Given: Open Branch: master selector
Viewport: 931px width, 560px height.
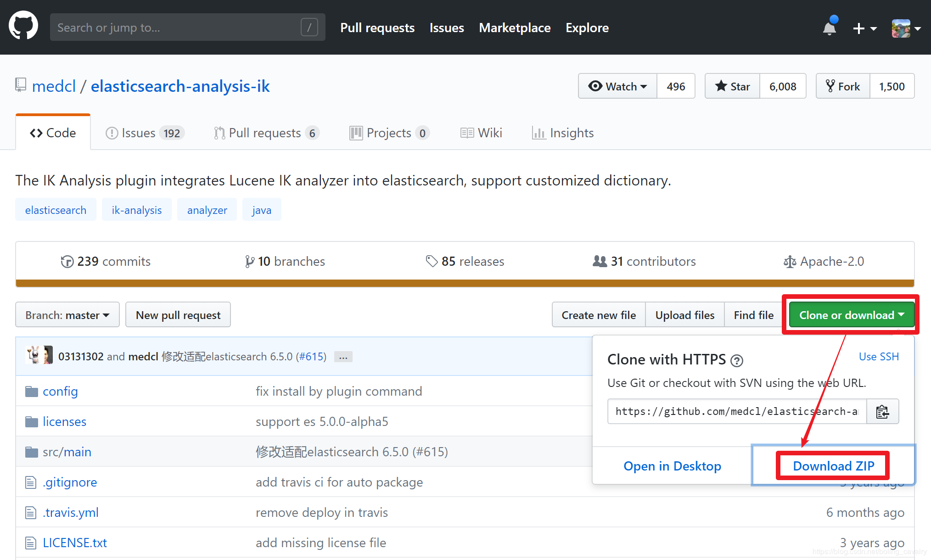Looking at the screenshot, I should tap(67, 315).
